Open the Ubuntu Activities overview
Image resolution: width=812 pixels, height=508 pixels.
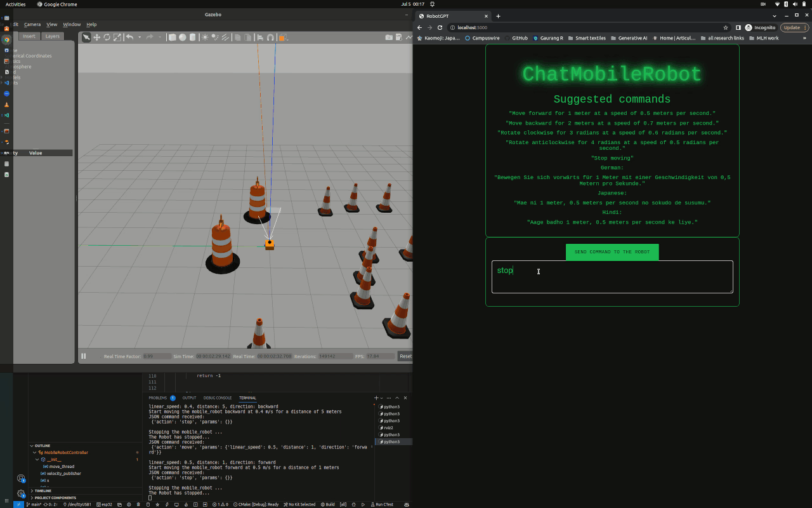[x=16, y=4]
